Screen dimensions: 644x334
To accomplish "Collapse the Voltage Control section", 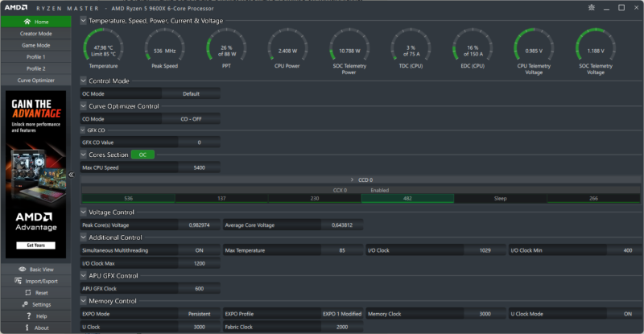I will pos(84,212).
